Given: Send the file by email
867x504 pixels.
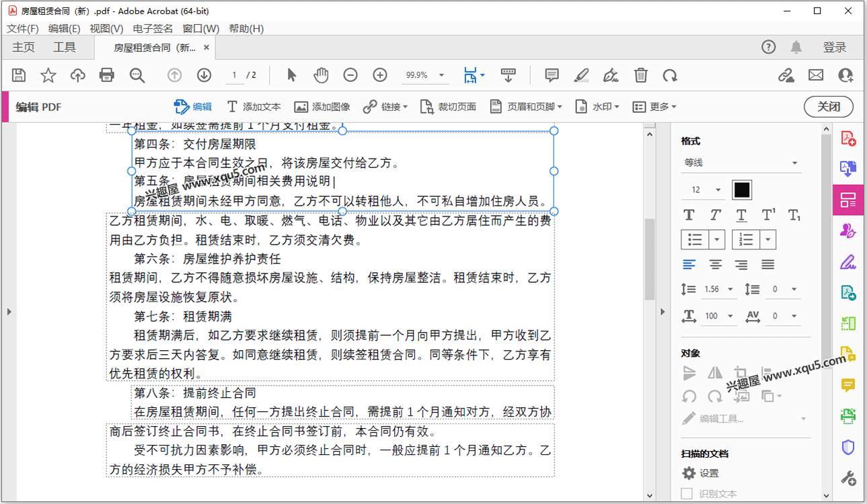Looking at the screenshot, I should [x=816, y=75].
